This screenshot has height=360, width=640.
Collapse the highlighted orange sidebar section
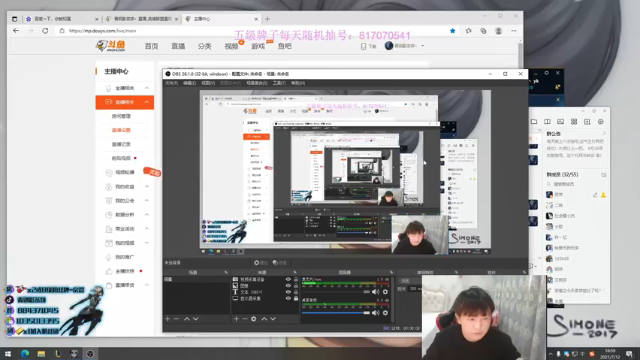(147, 102)
